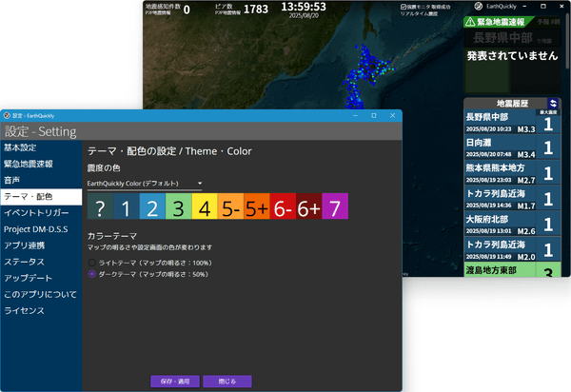Minimize the Settings window

click(355, 116)
